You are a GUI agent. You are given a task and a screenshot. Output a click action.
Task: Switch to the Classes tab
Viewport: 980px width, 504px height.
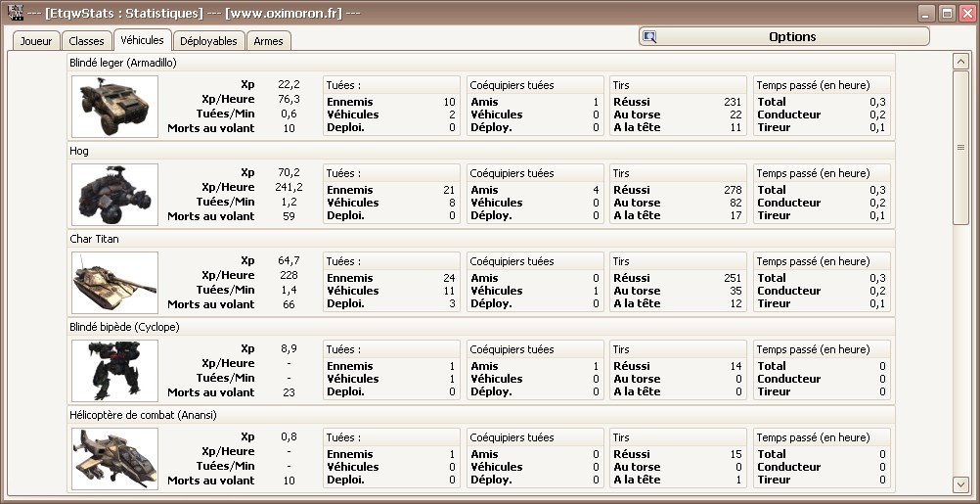[86, 41]
